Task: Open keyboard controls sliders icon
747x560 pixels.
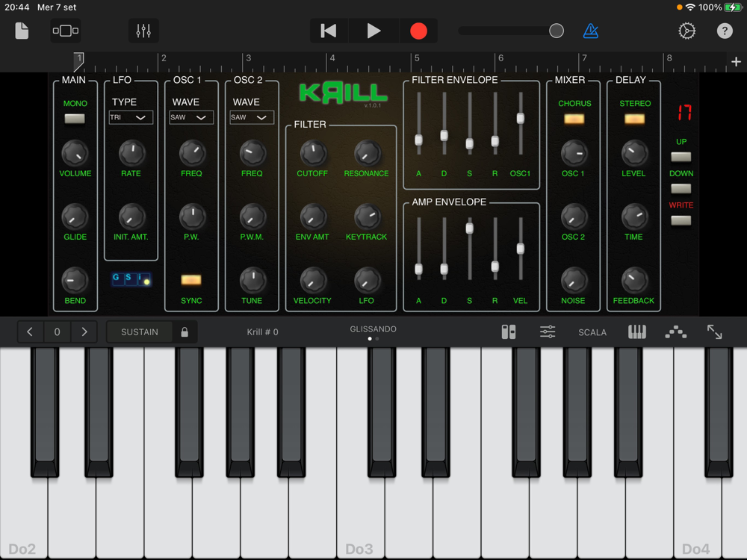Action: [x=548, y=332]
